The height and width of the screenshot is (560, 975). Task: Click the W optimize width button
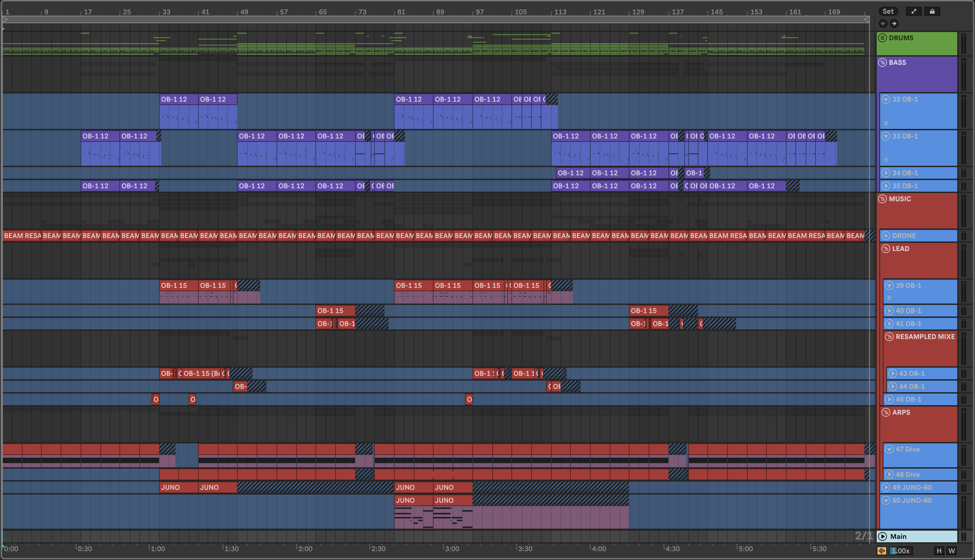tap(951, 551)
